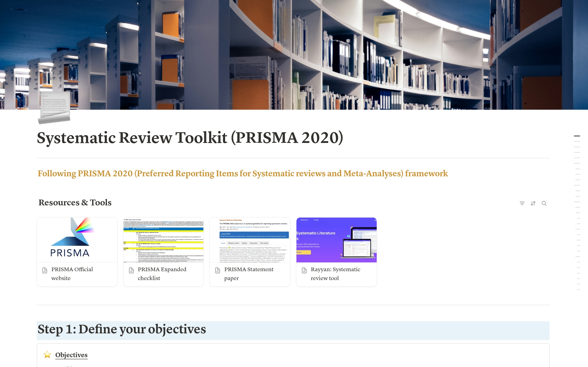This screenshot has height=367, width=588.
Task: Click the scroll page icon above the title
Action: tap(54, 108)
